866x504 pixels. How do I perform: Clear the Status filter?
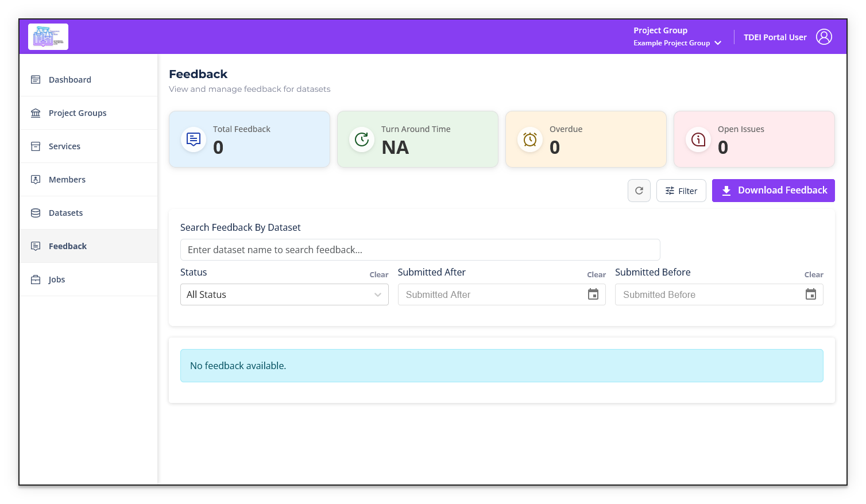378,274
